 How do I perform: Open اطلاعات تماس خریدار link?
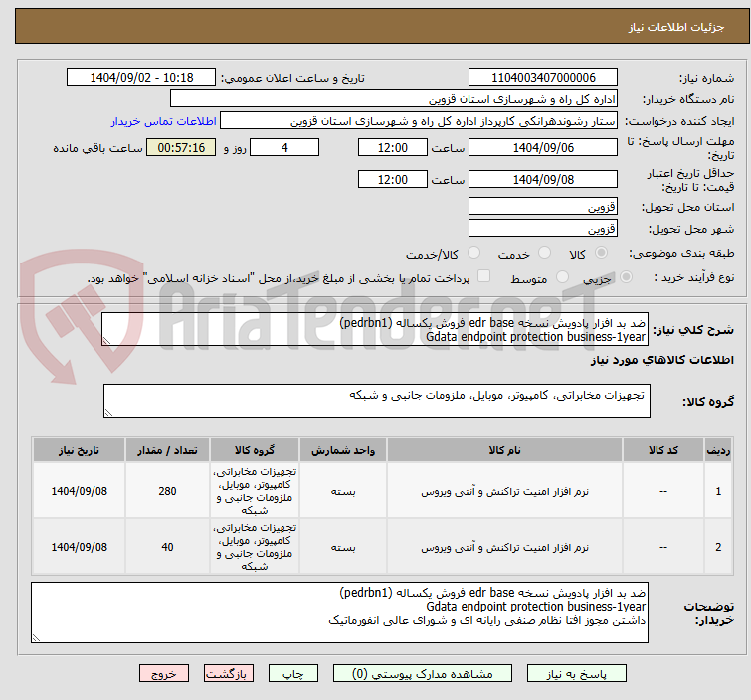pyautogui.click(x=164, y=121)
